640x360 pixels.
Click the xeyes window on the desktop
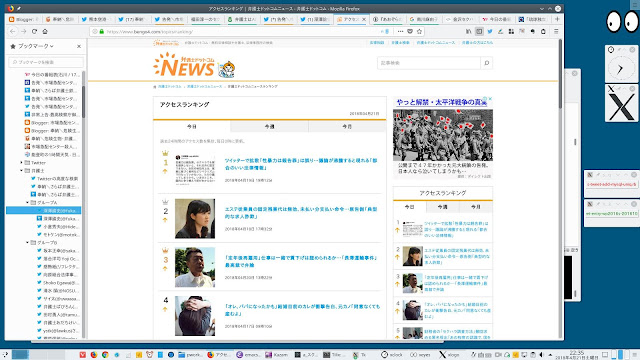pos(622,22)
